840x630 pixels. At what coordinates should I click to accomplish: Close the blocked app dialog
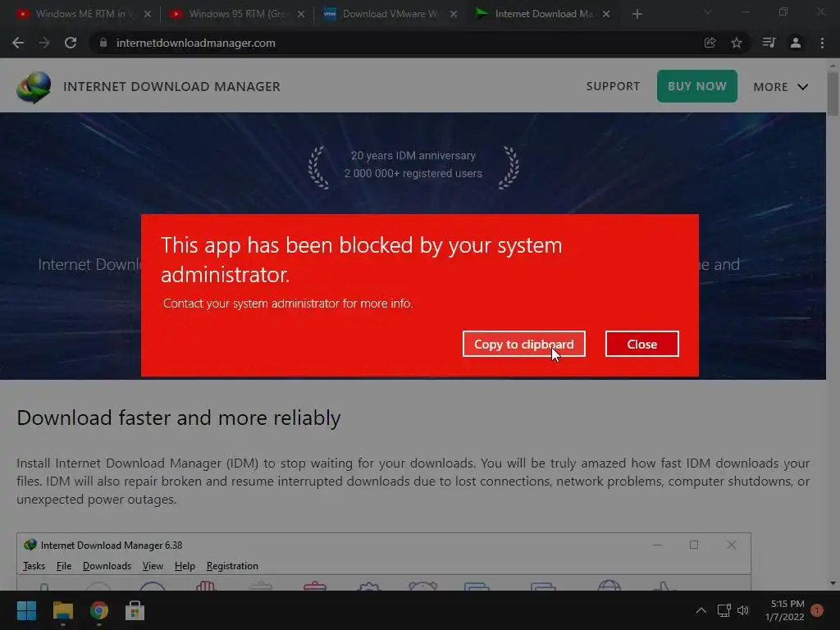(641, 344)
